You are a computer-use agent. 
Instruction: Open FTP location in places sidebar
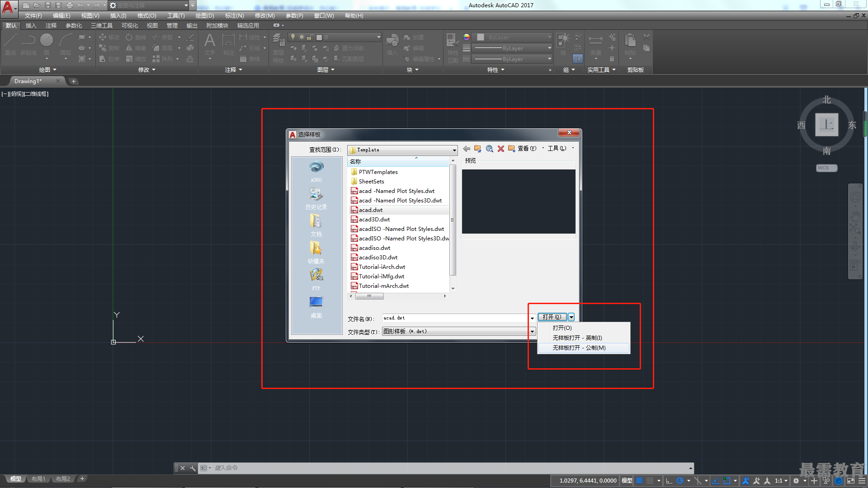316,280
